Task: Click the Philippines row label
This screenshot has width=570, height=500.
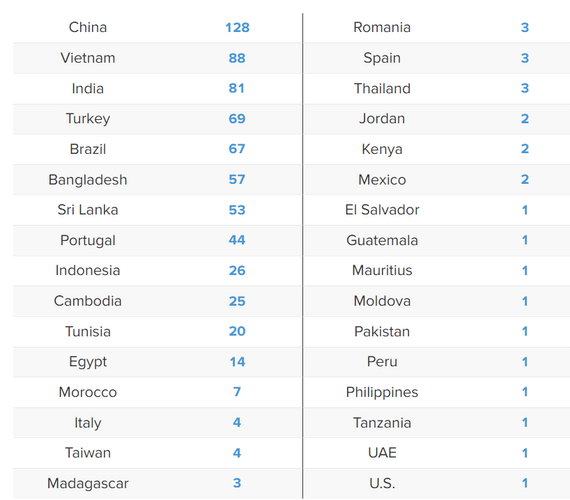Action: point(382,392)
